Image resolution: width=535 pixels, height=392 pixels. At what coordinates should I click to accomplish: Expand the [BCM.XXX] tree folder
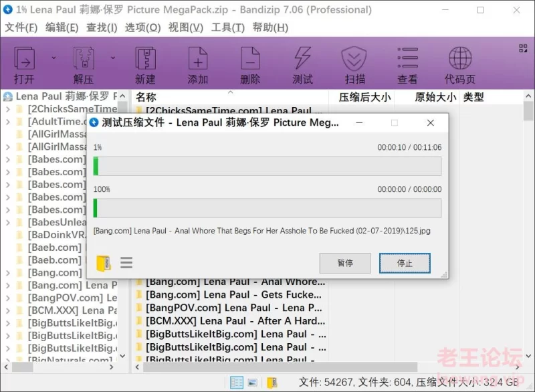(x=8, y=310)
